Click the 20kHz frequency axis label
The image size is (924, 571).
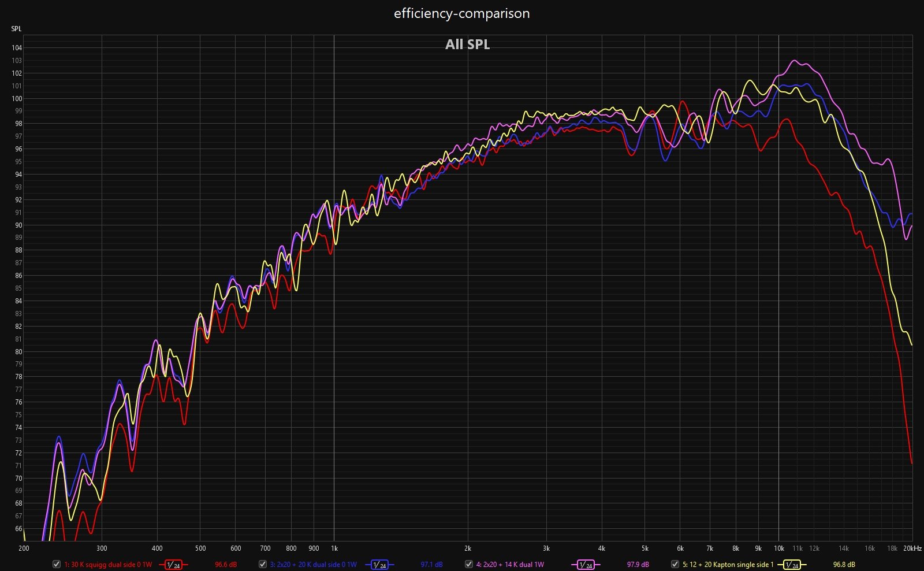click(912, 548)
